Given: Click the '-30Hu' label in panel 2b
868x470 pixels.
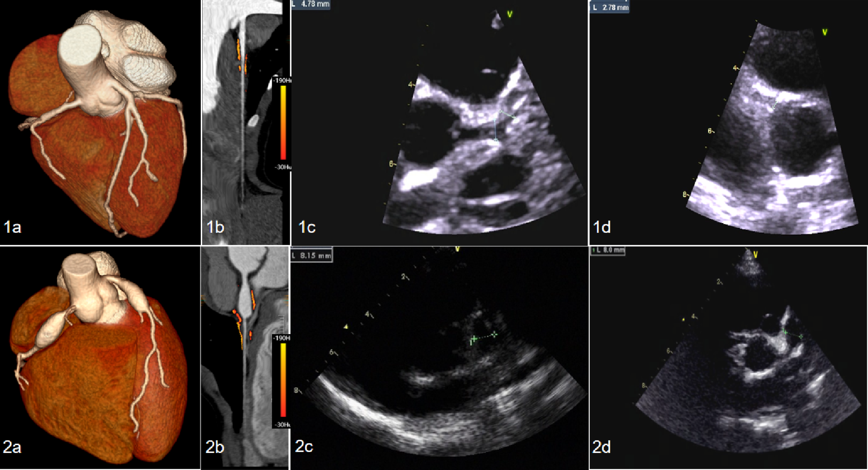Looking at the screenshot, I should (x=282, y=424).
